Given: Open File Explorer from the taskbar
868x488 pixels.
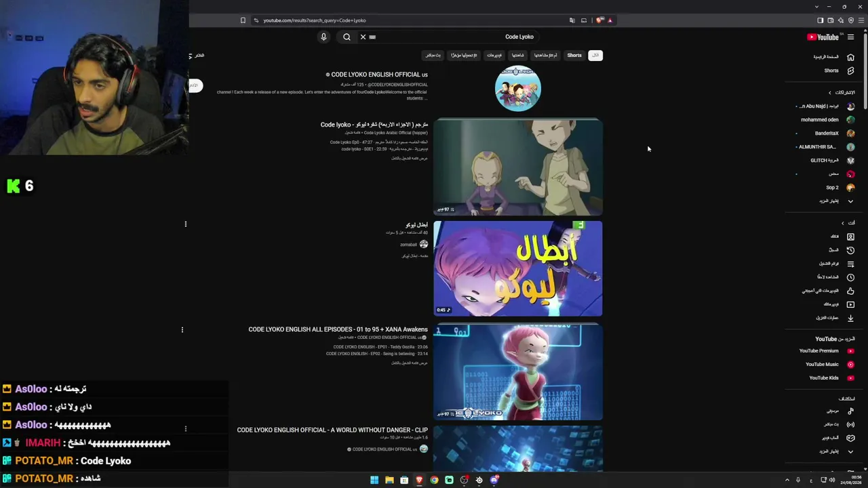Looking at the screenshot, I should coord(389,480).
